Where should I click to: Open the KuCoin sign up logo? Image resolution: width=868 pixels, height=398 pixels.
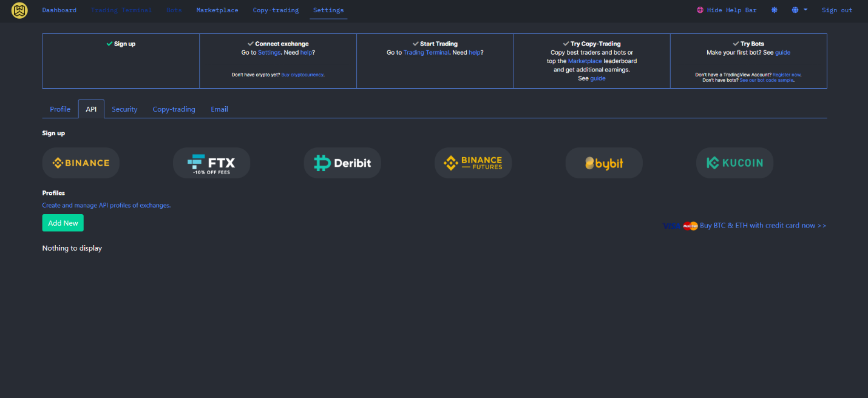coord(734,163)
